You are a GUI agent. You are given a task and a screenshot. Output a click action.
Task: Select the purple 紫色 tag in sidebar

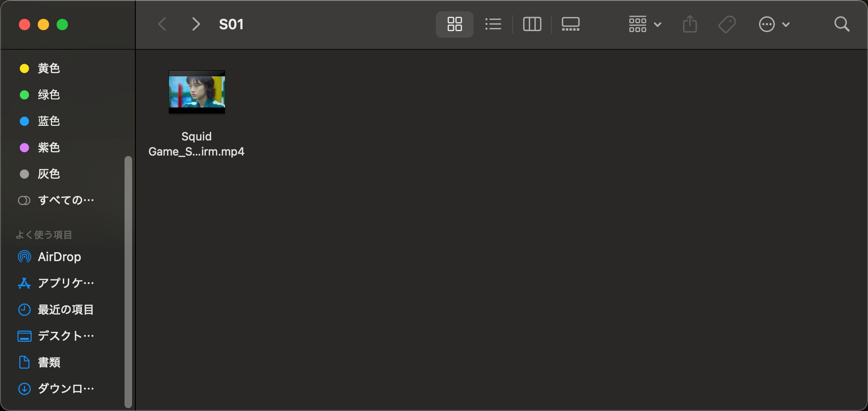pos(49,148)
